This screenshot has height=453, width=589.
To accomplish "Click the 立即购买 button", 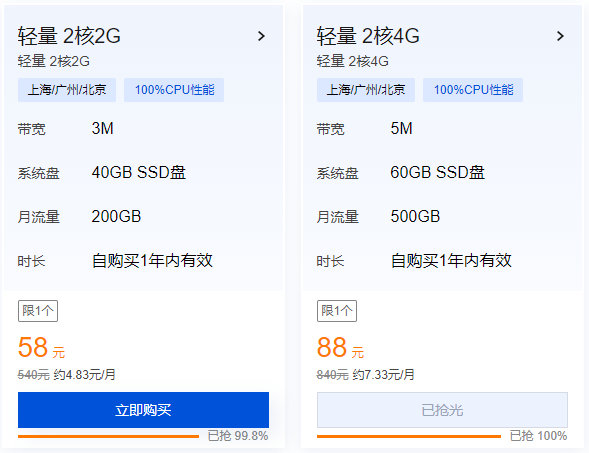I will 143,410.
